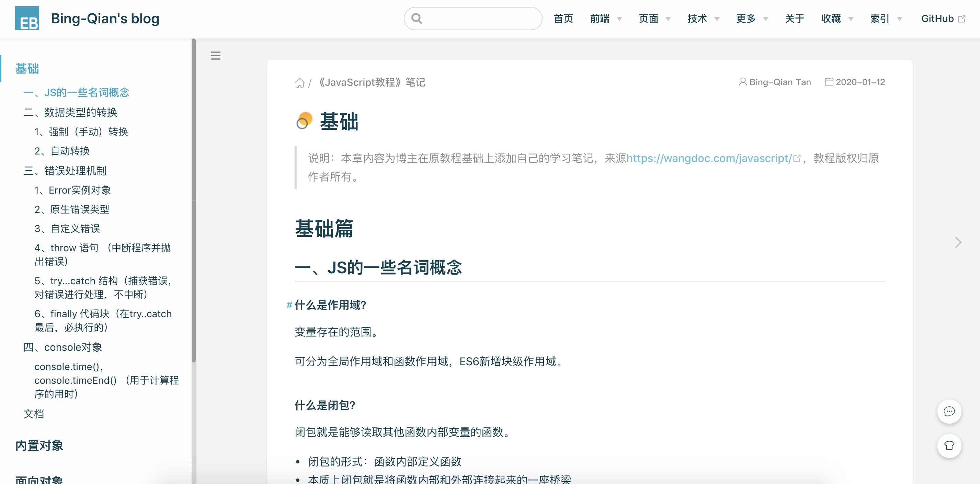The width and height of the screenshot is (980, 484).
Task: Select sidebar item 1、强制（手动）转换
Action: coord(81,131)
